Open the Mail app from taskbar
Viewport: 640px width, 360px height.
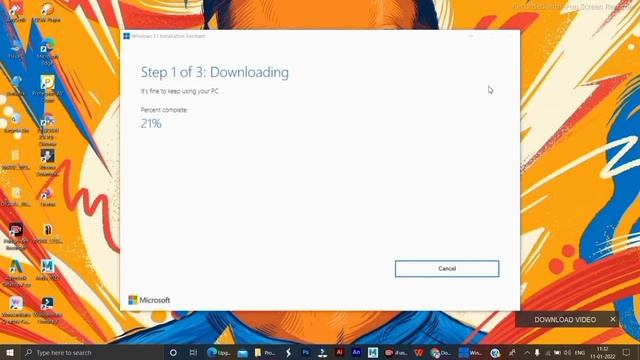click(x=242, y=352)
